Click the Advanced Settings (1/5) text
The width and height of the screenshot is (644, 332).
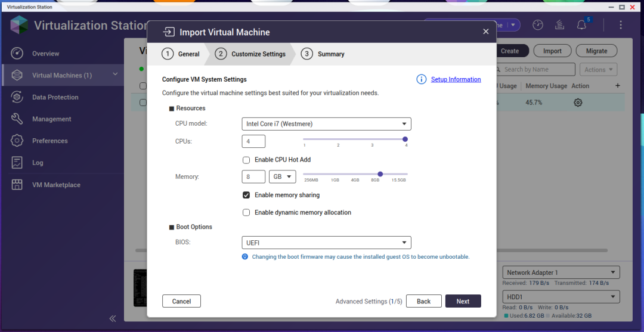(369, 301)
